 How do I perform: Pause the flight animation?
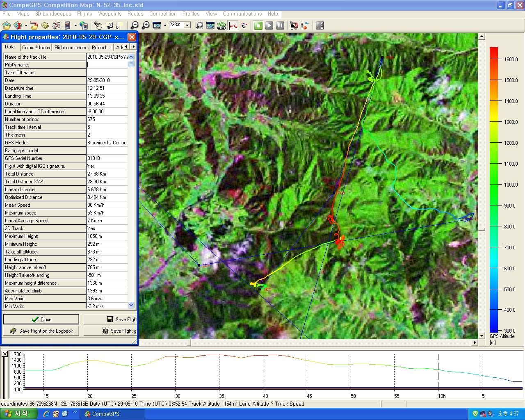point(280,25)
